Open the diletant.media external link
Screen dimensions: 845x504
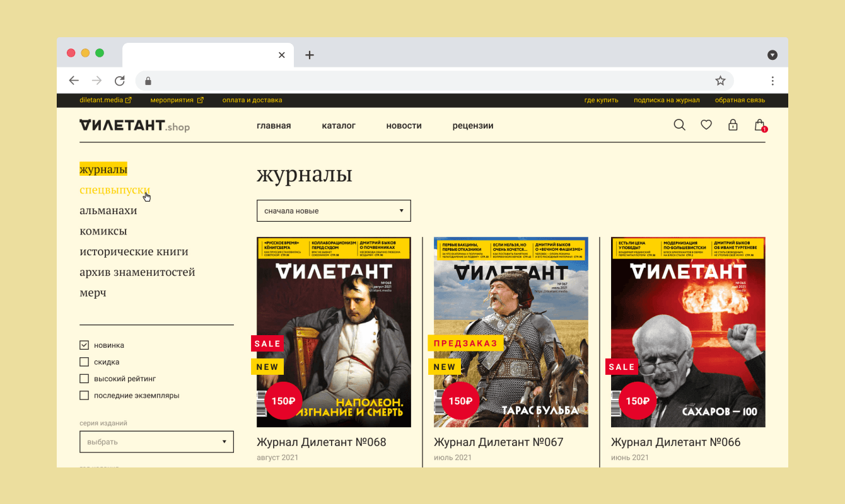point(105,100)
